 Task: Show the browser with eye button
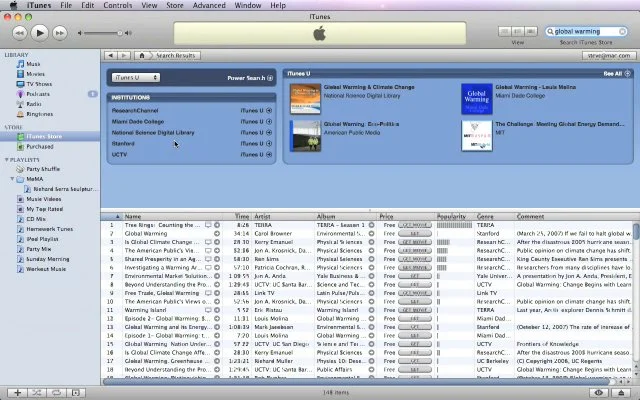click(599, 393)
